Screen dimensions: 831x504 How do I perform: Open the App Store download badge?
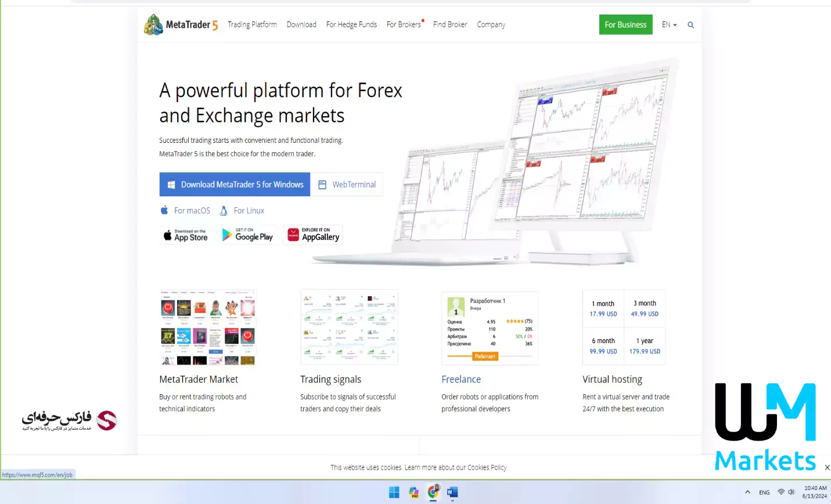tap(185, 235)
